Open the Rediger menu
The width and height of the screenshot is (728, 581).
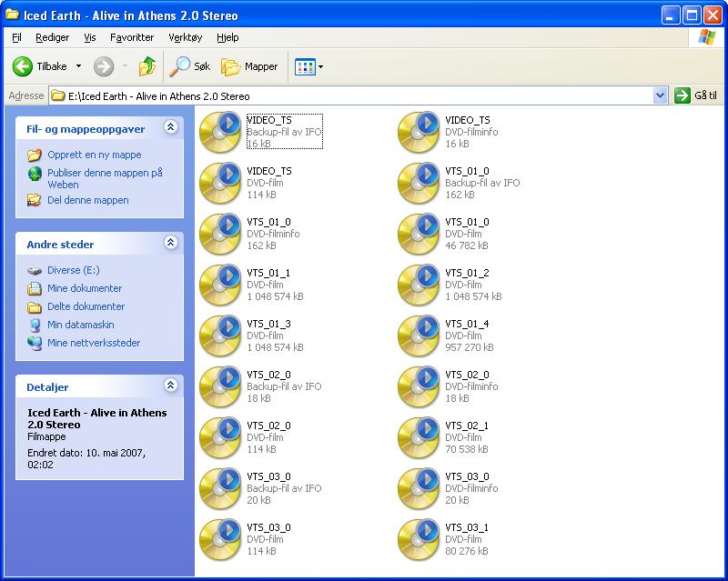pos(52,37)
